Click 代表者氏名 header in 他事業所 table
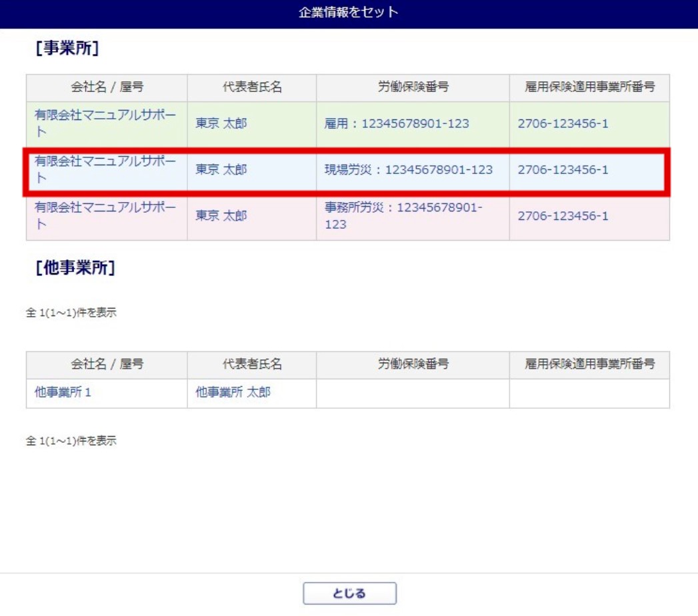 252,364
